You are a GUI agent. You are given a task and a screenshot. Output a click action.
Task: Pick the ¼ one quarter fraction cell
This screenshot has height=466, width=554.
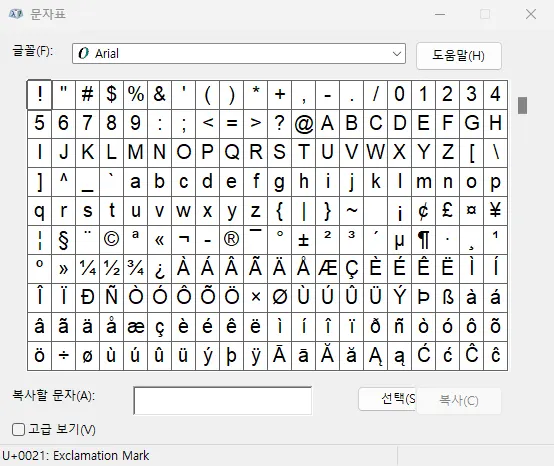click(x=88, y=269)
